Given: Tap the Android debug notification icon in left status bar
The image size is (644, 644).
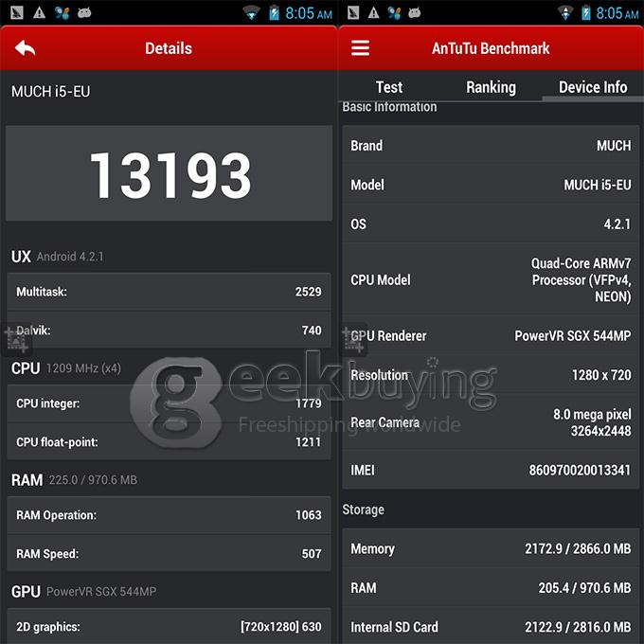Looking at the screenshot, I should tap(84, 12).
